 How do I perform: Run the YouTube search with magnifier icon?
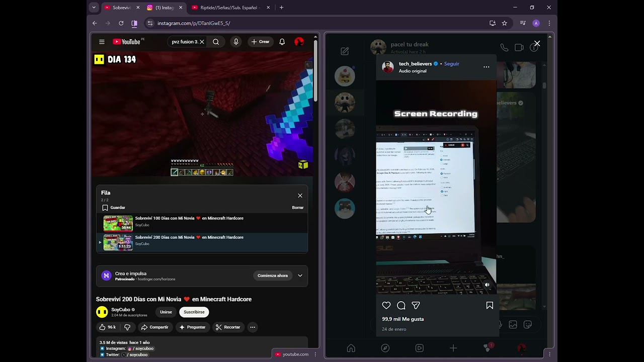pyautogui.click(x=216, y=42)
